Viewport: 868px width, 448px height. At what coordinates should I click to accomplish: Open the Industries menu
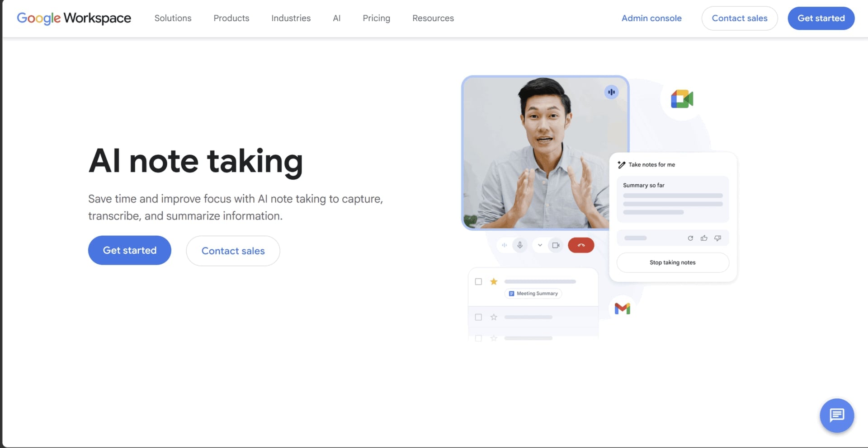point(291,18)
